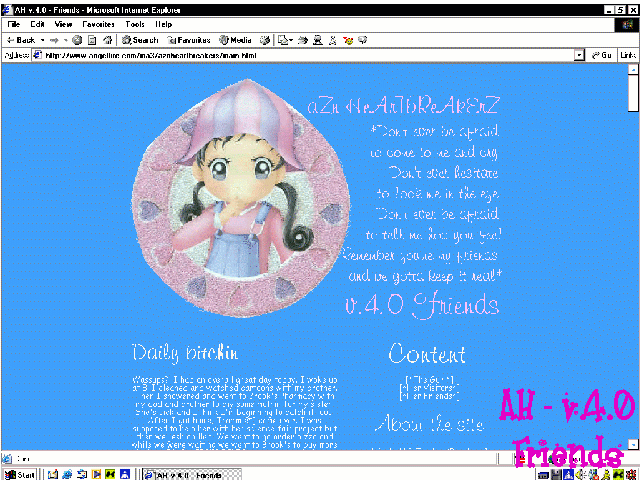Print the page using Print icon

303,40
